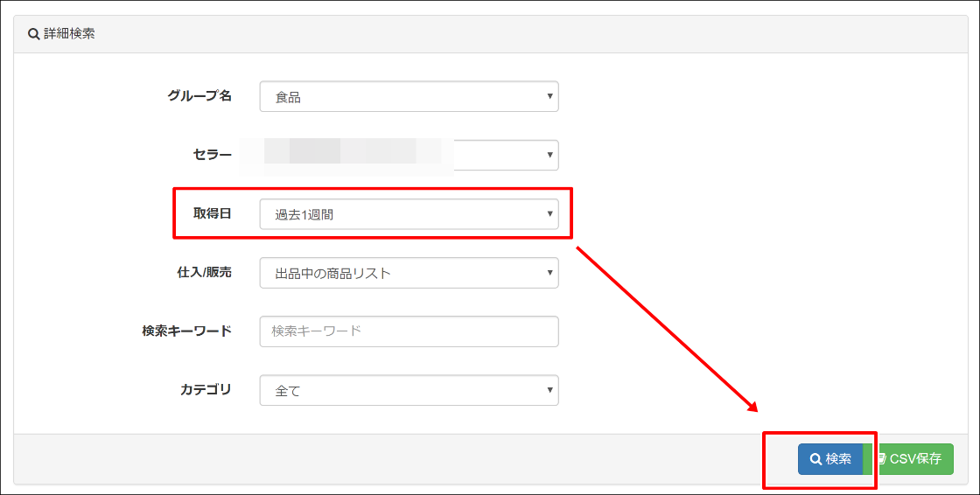Image resolution: width=980 pixels, height=495 pixels.
Task: Click the 検索キーワード field label
Action: coord(187,331)
